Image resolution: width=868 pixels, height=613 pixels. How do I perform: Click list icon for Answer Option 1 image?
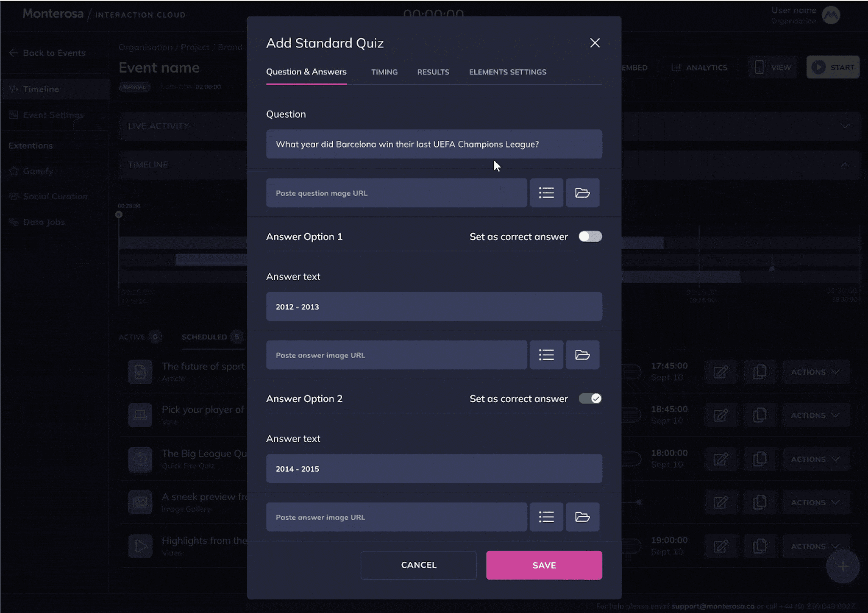coord(546,355)
